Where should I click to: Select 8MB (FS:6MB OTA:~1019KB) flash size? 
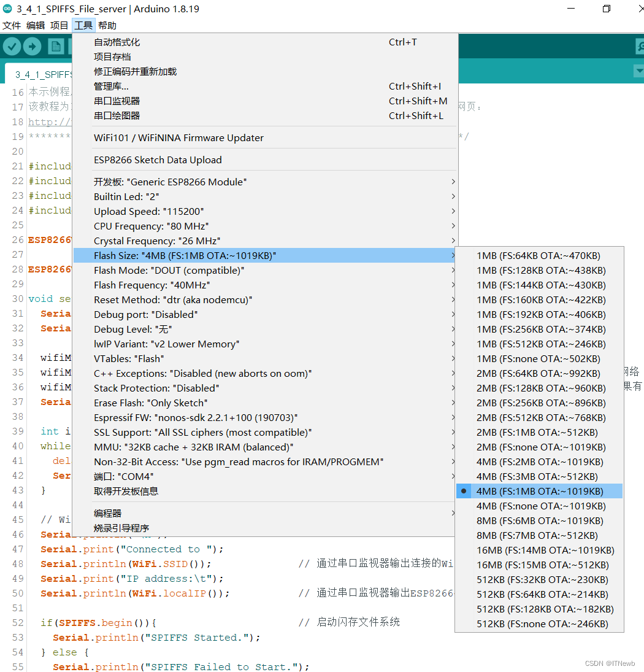[x=540, y=520]
